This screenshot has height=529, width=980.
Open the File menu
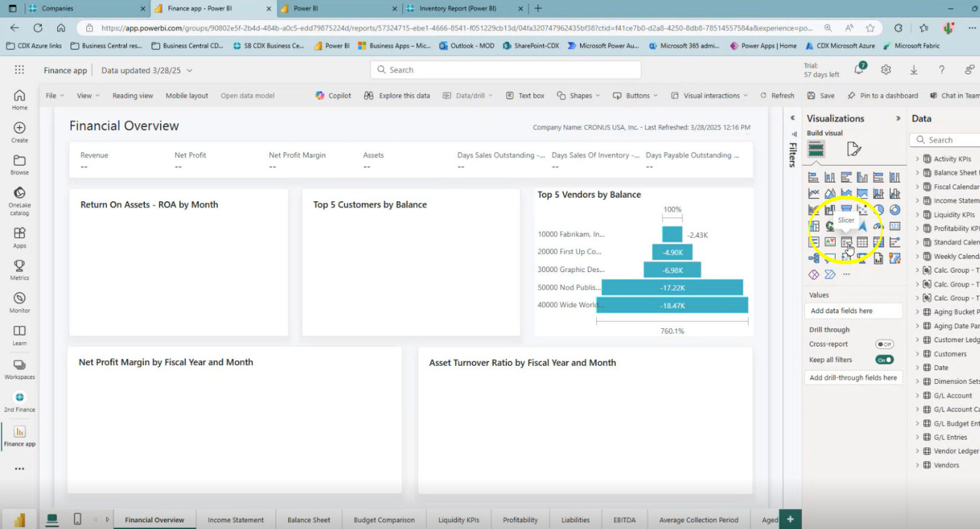55,96
